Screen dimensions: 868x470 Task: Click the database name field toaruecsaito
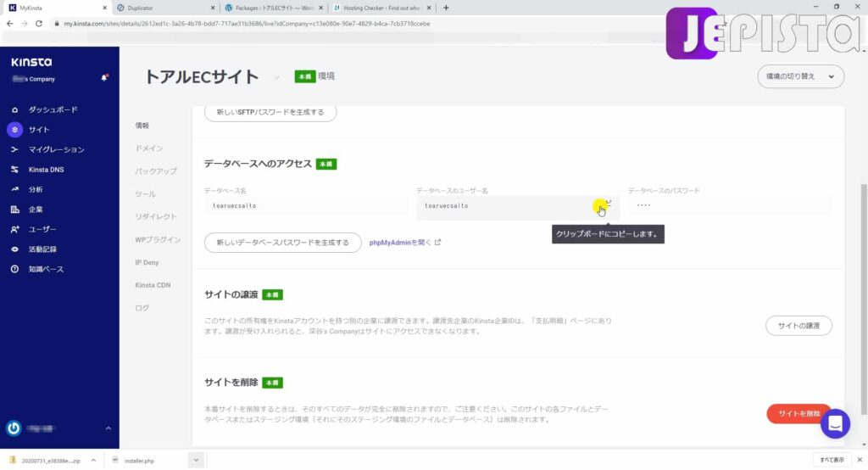tap(306, 206)
